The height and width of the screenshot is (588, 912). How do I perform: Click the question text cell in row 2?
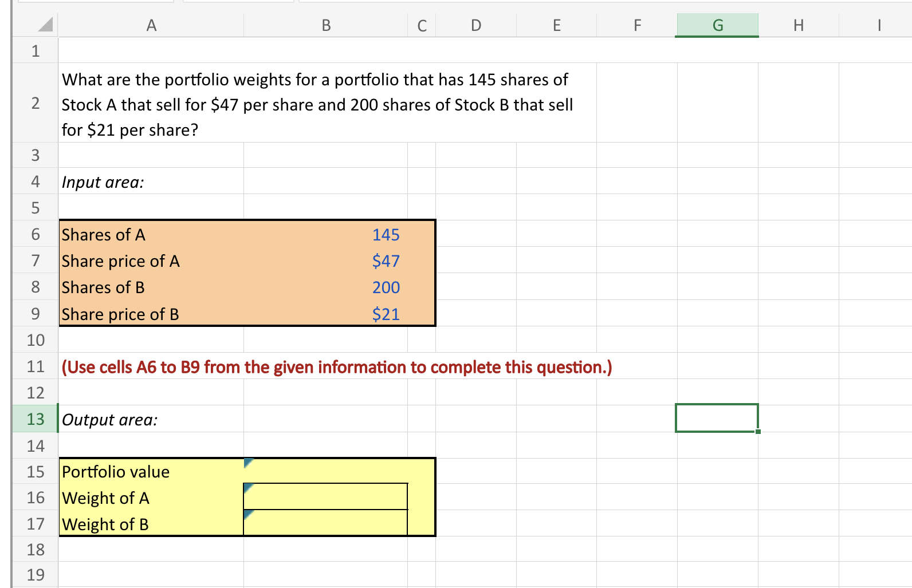(327, 103)
